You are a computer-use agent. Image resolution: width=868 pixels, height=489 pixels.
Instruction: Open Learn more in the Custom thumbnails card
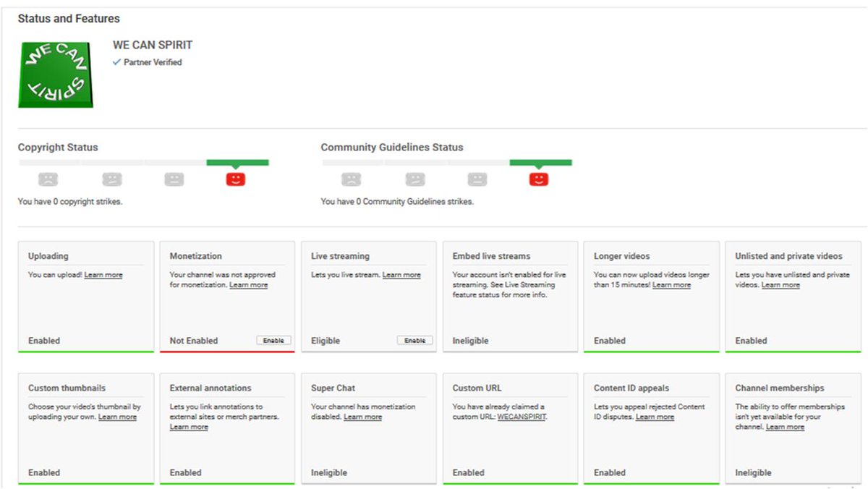pos(118,417)
